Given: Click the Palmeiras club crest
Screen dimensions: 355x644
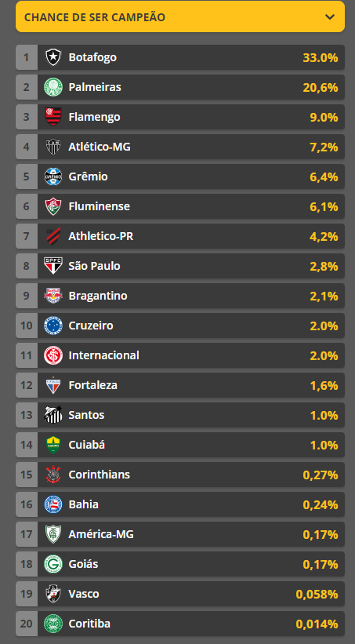Looking at the screenshot, I should tap(53, 87).
